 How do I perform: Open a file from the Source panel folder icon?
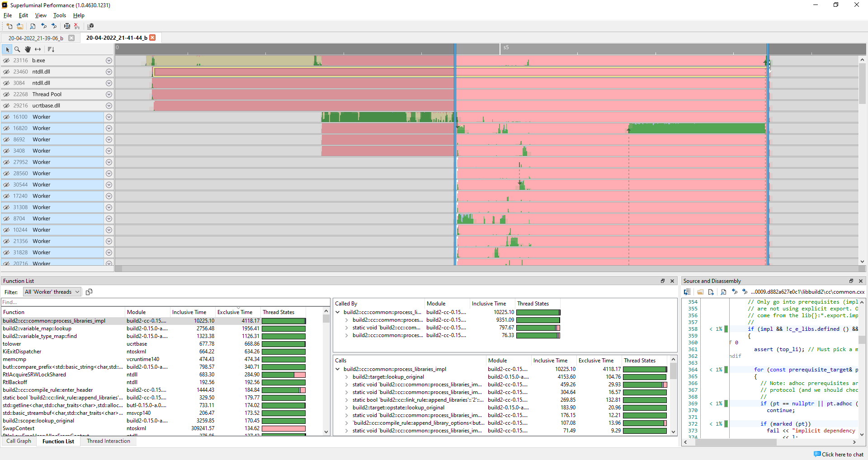point(701,292)
